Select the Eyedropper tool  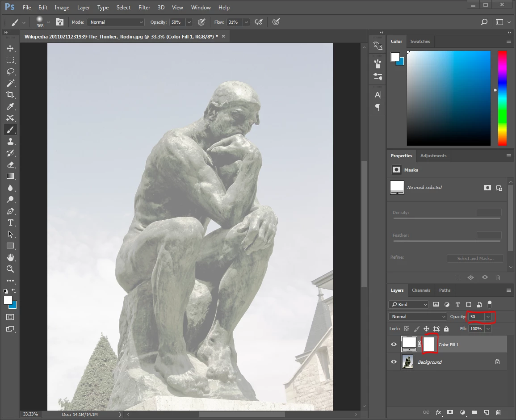(10, 106)
